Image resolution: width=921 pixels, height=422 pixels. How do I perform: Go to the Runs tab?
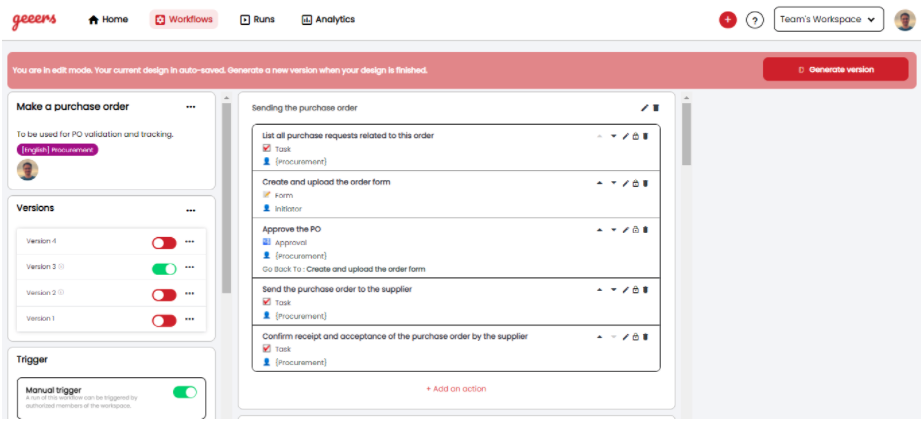coord(258,19)
